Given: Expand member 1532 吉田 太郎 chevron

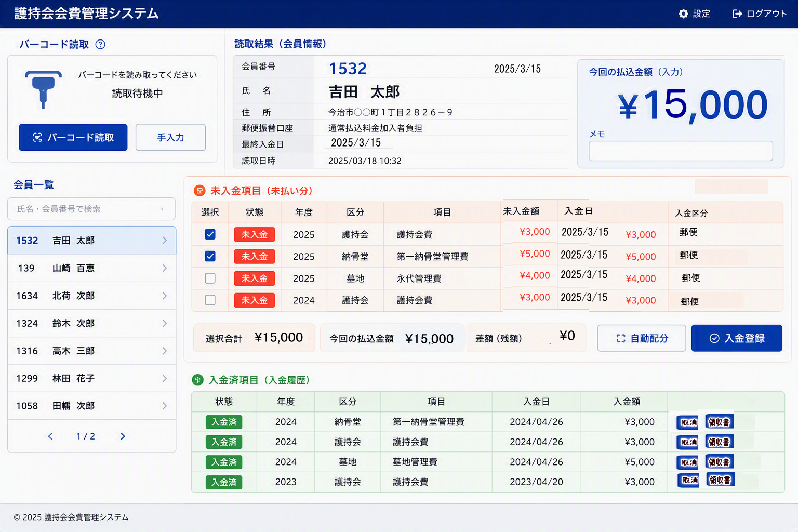Looking at the screenshot, I should pyautogui.click(x=164, y=240).
